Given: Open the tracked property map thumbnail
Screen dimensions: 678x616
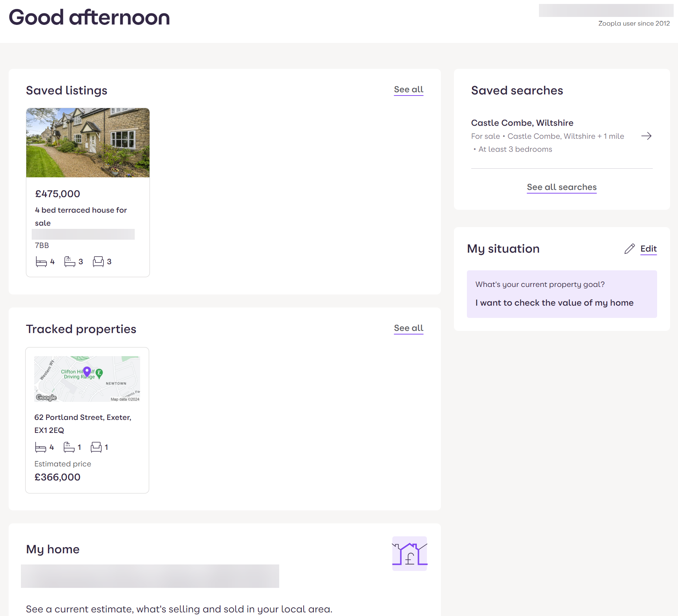Looking at the screenshot, I should point(87,379).
